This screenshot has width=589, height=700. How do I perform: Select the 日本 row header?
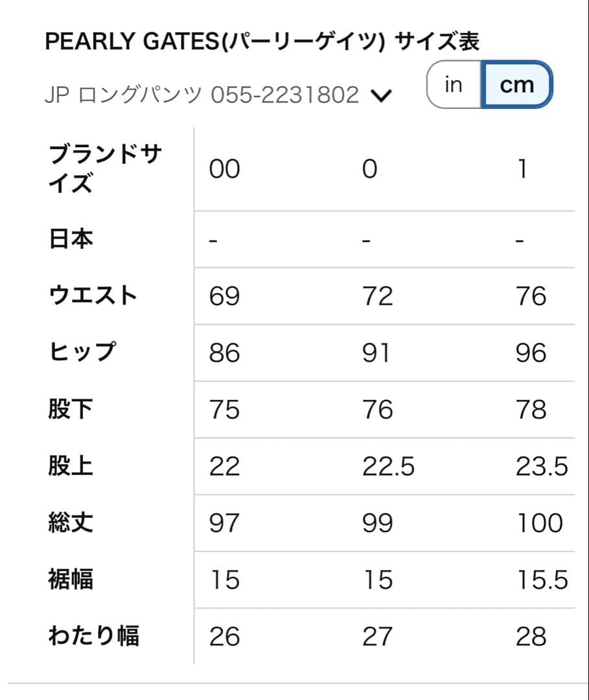coord(71,238)
